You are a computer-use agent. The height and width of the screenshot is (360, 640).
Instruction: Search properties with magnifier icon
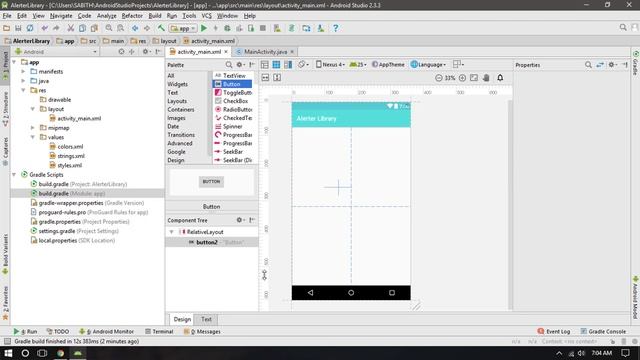(588, 64)
